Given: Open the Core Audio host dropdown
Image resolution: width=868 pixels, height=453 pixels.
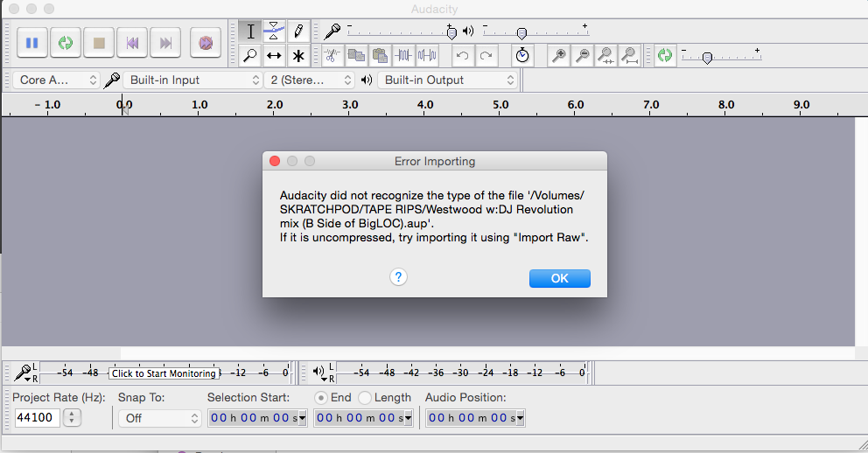Looking at the screenshot, I should point(56,80).
